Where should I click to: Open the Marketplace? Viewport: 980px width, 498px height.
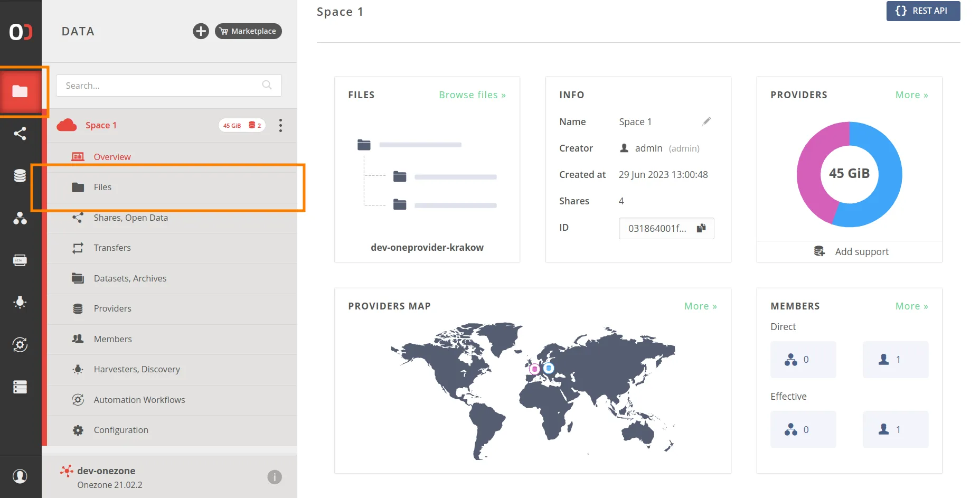click(248, 31)
